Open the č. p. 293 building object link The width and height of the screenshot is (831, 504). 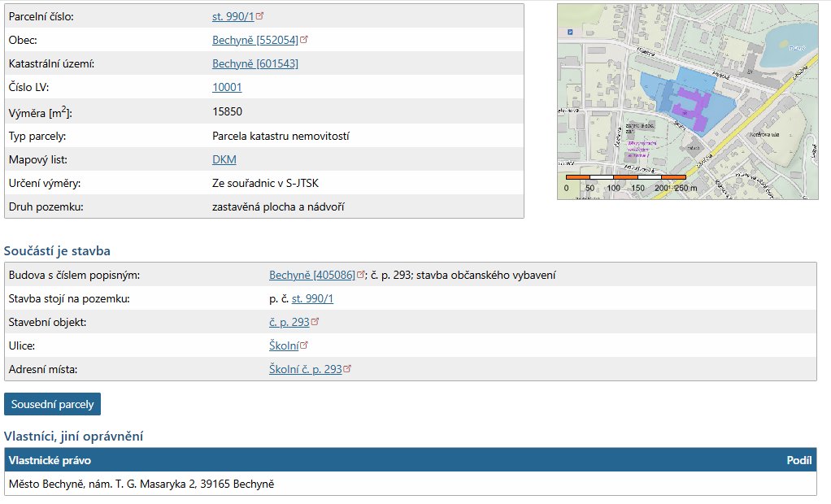[x=289, y=322]
